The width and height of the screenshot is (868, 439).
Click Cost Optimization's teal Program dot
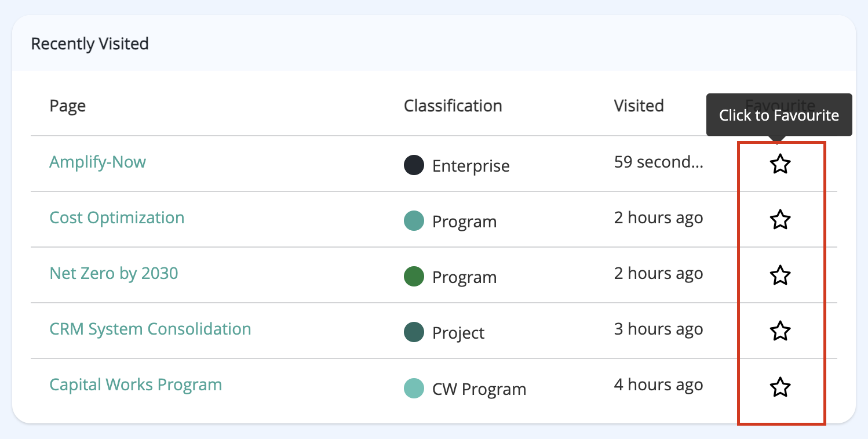tap(414, 221)
